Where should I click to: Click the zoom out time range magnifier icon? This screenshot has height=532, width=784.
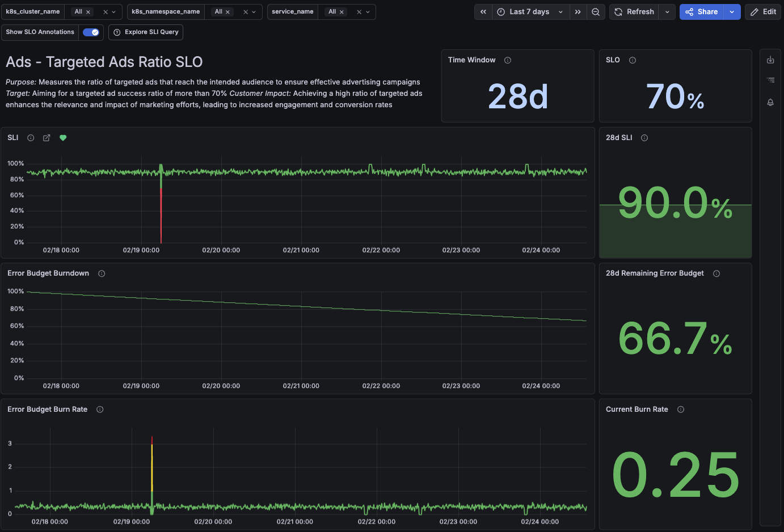click(596, 11)
